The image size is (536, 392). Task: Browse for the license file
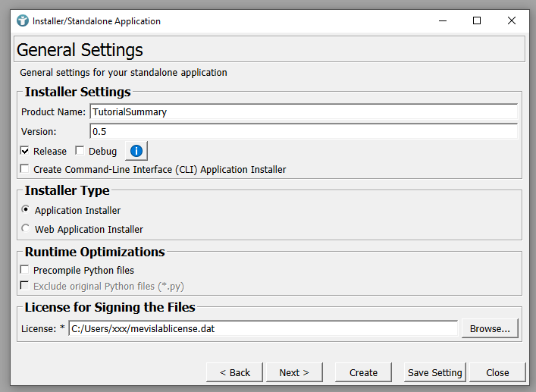point(490,328)
